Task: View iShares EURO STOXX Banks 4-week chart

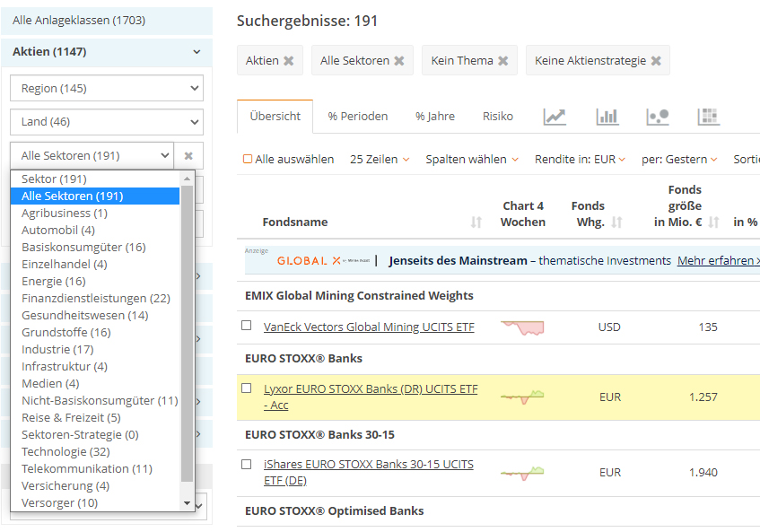Action: pyautogui.click(x=522, y=473)
